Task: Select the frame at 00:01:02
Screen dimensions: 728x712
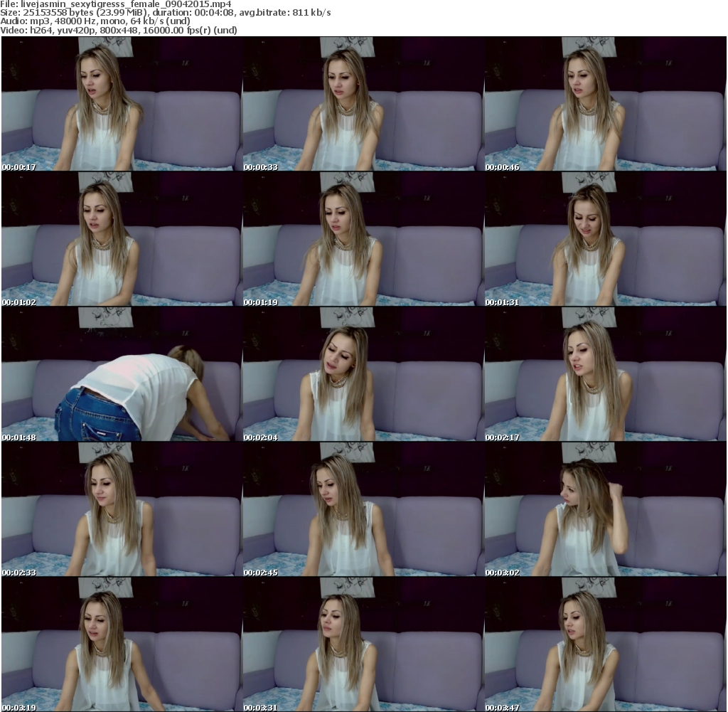Action: pyautogui.click(x=122, y=239)
